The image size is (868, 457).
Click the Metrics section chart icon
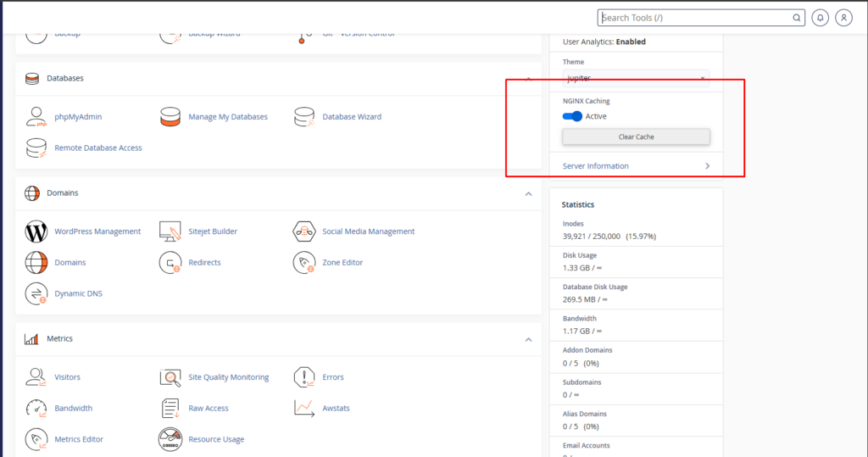[x=31, y=339]
